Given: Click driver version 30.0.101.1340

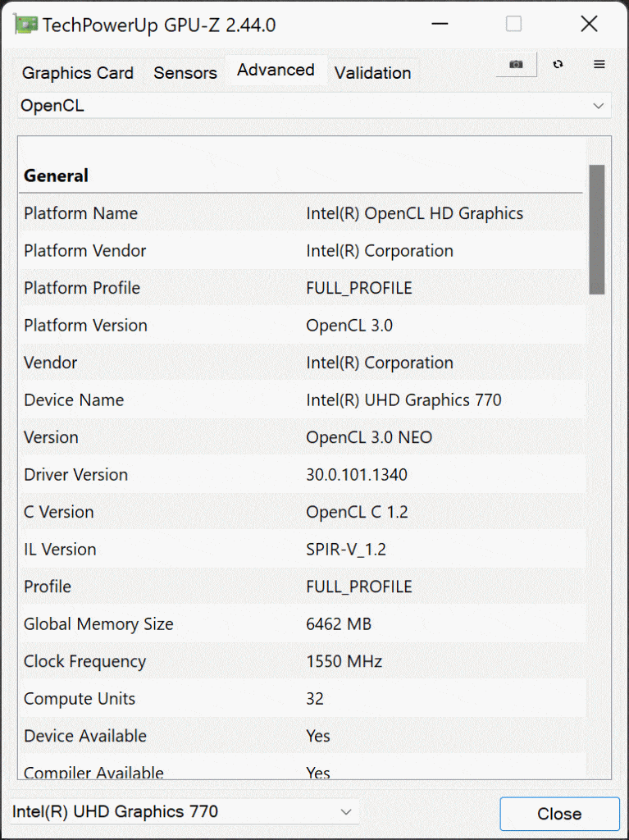Looking at the screenshot, I should tap(357, 475).
